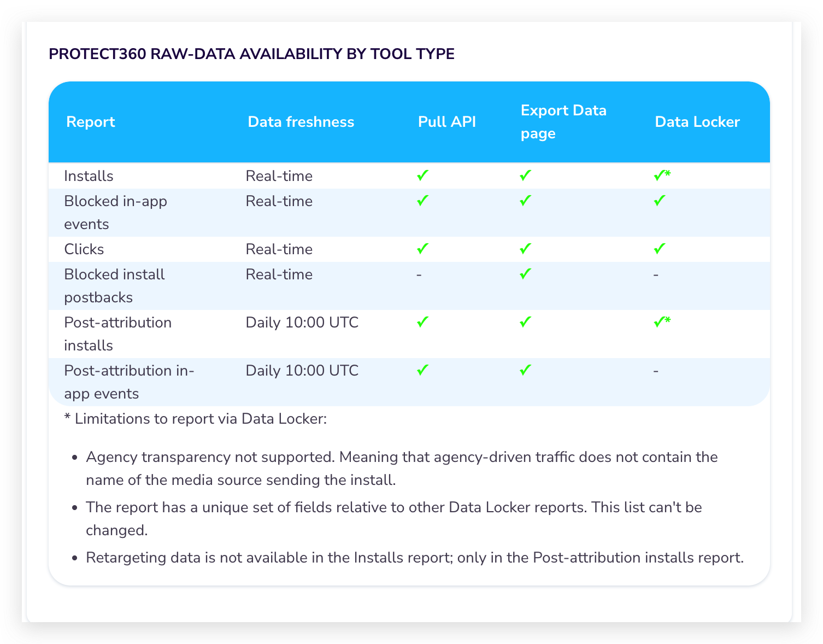
Task: Click the Pull API column header
Action: 448,122
